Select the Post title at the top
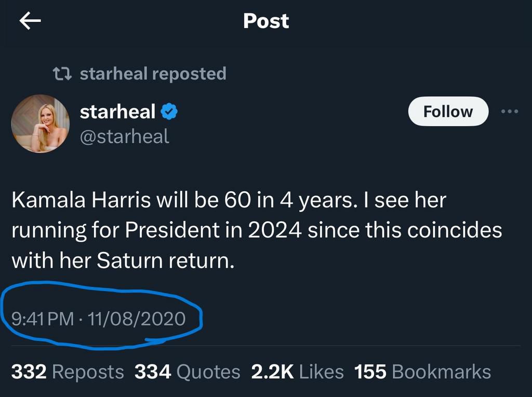 [265, 20]
